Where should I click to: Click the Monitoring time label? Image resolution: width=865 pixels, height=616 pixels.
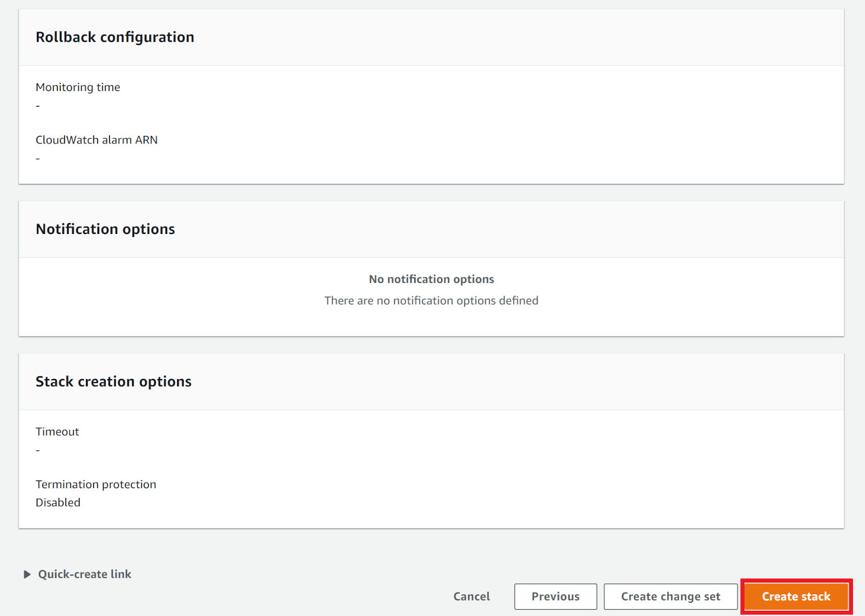tap(78, 87)
